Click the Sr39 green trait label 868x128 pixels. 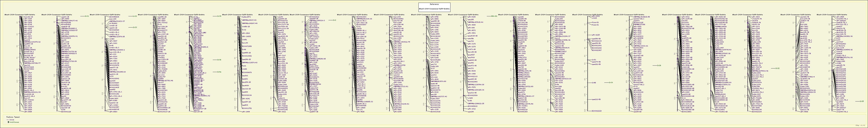coord(219,16)
